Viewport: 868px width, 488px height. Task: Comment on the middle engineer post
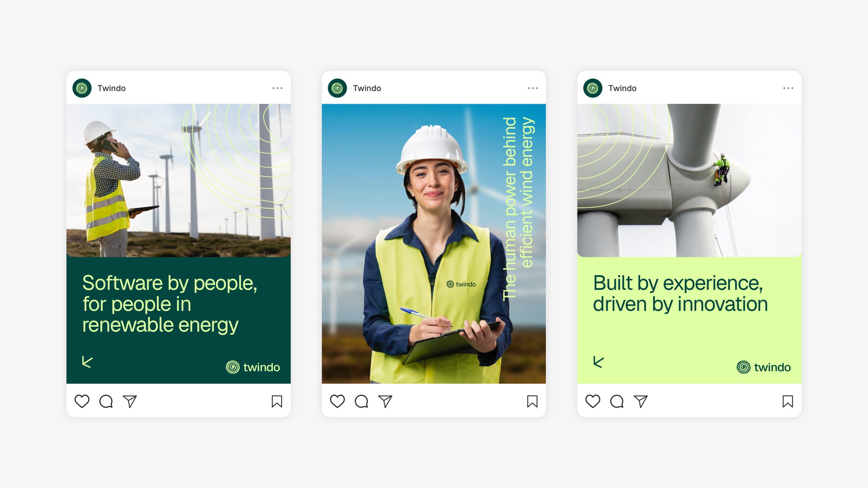point(361,401)
